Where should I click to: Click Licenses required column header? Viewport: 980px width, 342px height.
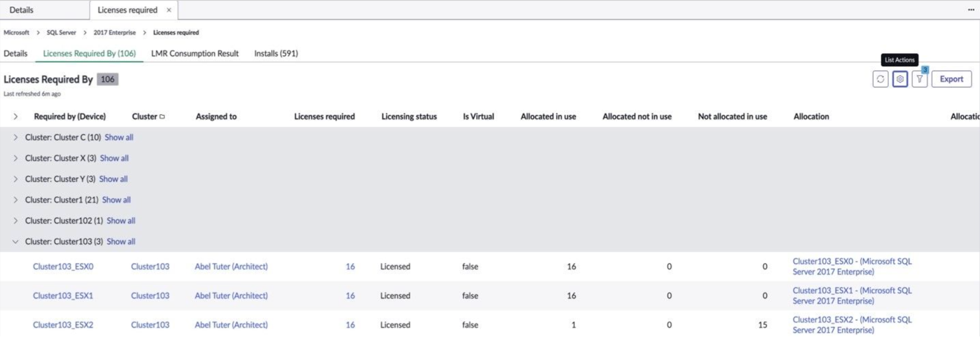pos(324,116)
